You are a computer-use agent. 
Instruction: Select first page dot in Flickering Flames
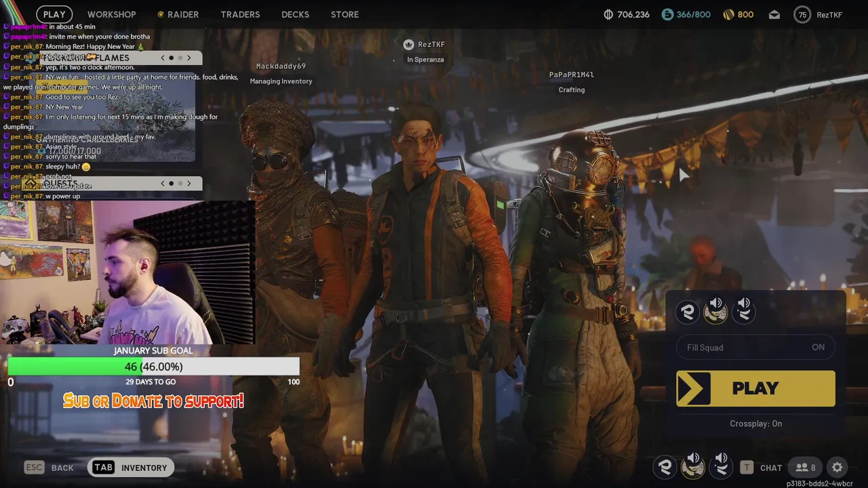click(172, 58)
